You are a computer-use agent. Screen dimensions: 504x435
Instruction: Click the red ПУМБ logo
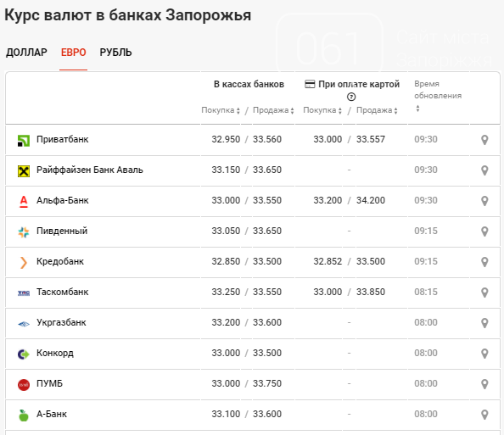pos(24,385)
